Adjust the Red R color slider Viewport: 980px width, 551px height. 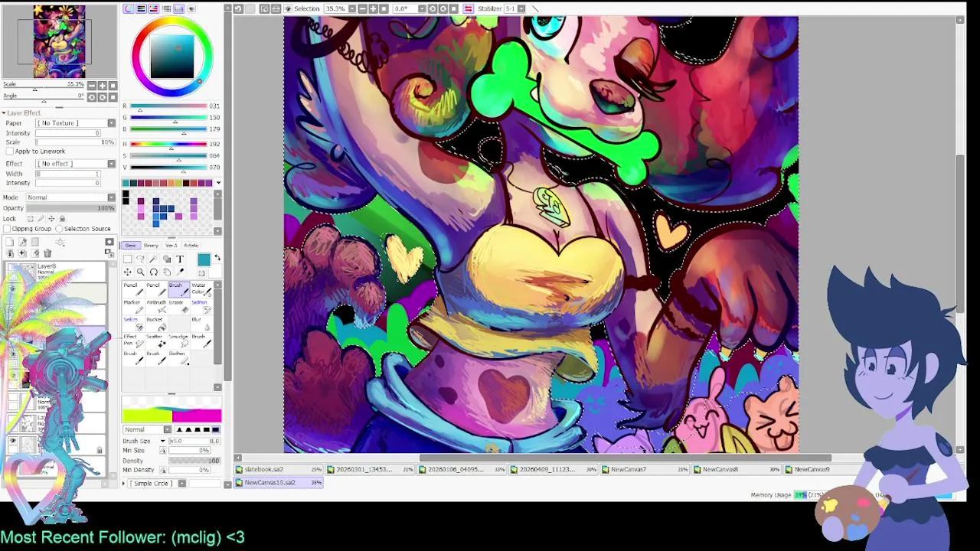[x=168, y=106]
